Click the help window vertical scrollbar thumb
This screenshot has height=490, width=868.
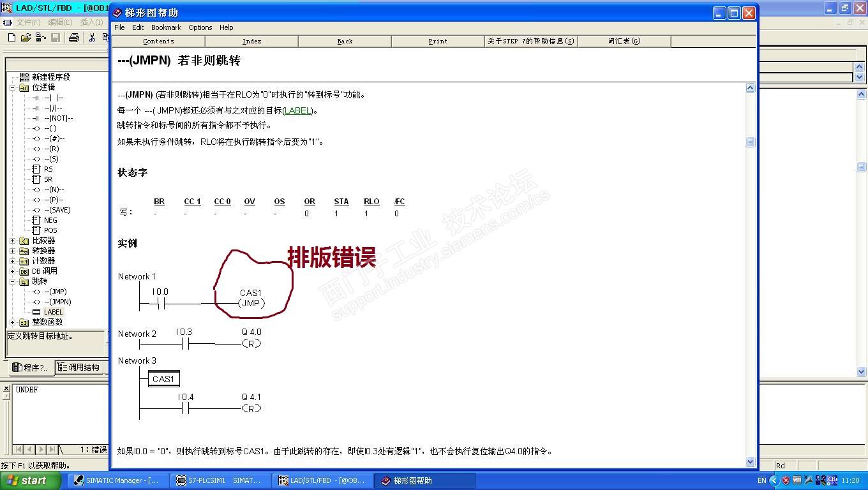tap(750, 142)
